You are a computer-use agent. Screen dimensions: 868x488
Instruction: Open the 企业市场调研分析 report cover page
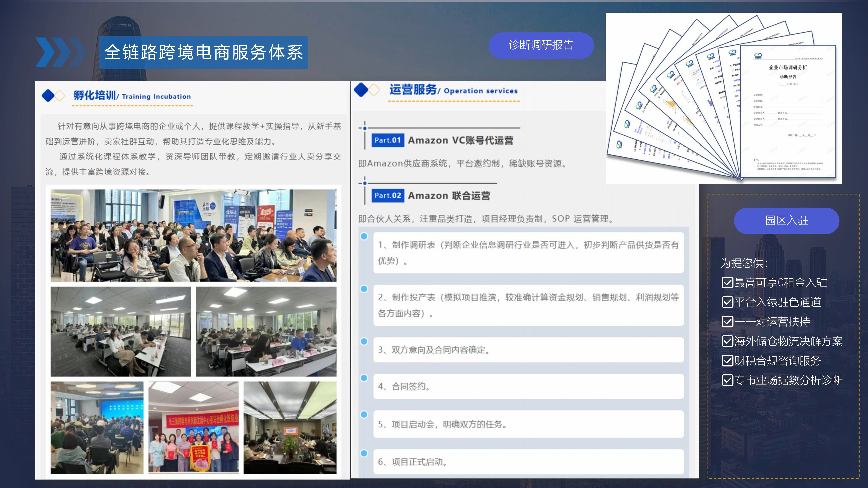pos(788,111)
